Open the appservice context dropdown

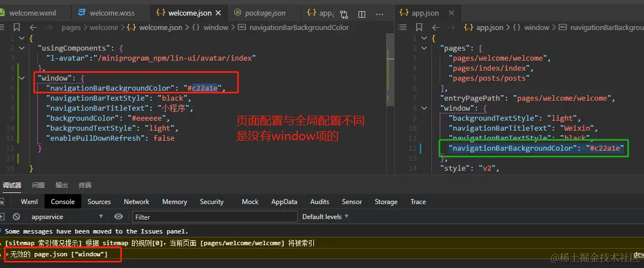(x=67, y=217)
